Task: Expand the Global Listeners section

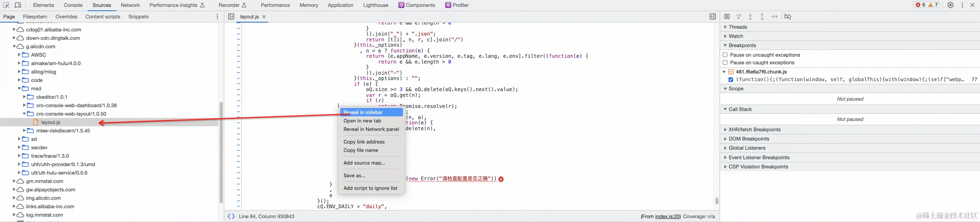Action: (x=725, y=148)
